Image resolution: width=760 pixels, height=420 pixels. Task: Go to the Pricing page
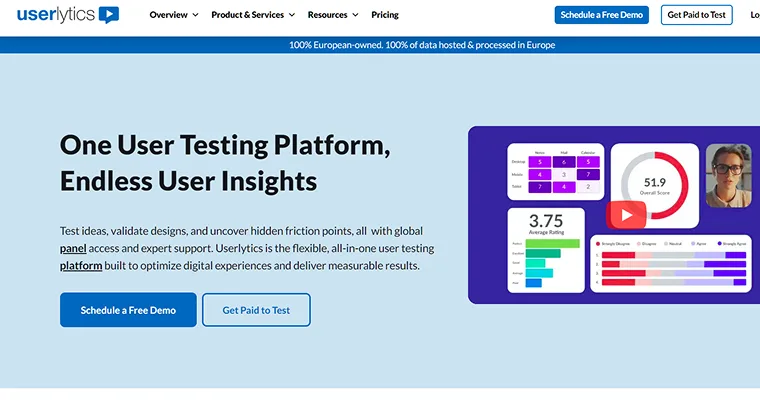(385, 15)
